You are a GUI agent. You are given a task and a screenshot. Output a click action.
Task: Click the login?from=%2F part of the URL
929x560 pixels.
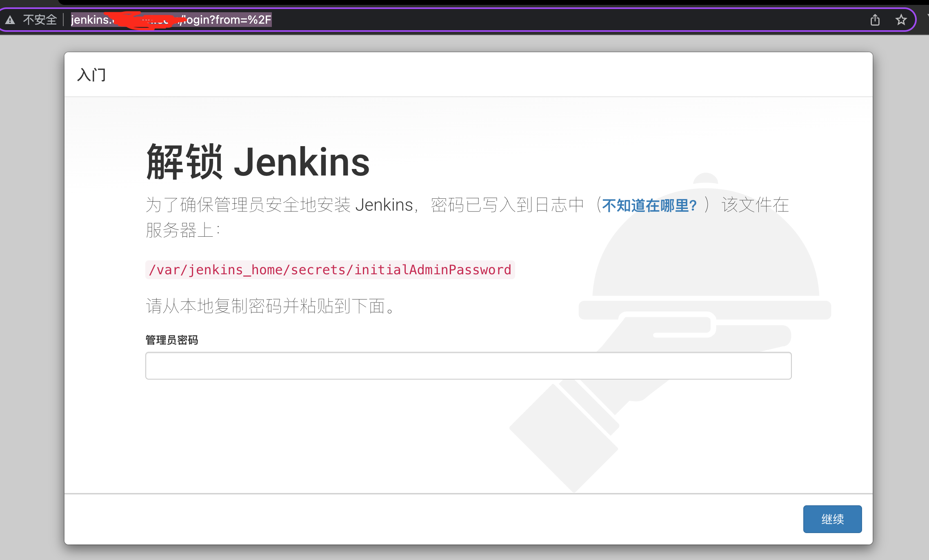coord(229,20)
